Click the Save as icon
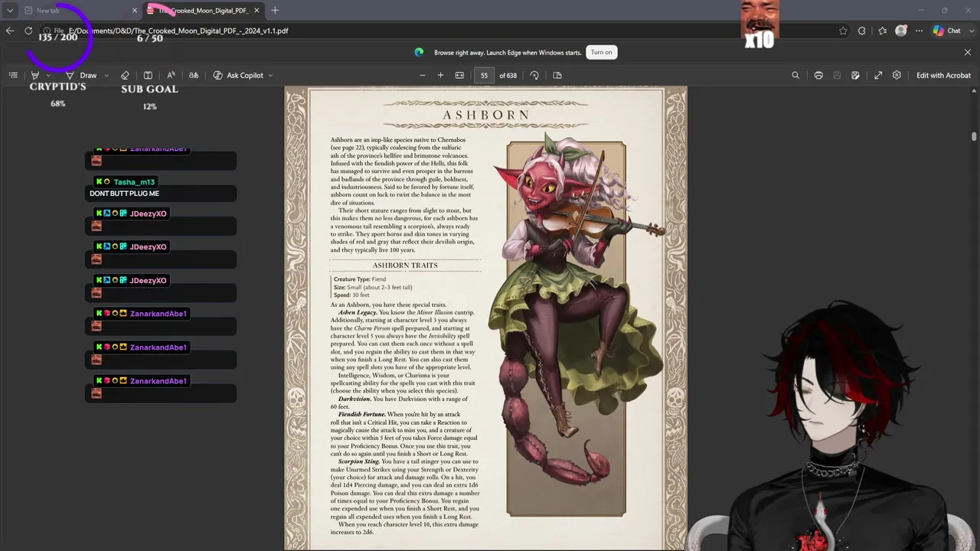 (x=855, y=75)
